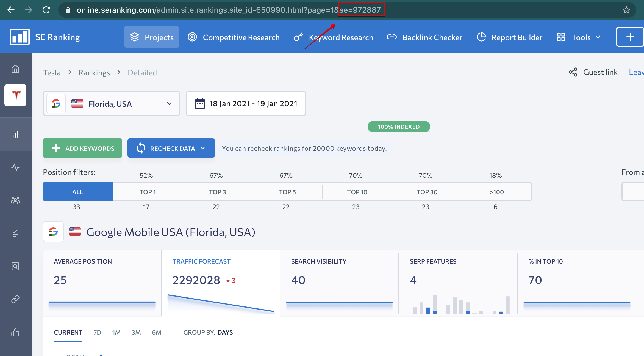The width and height of the screenshot is (644, 356).
Task: Click Google mobile icon in location selector
Action: pyautogui.click(x=56, y=103)
